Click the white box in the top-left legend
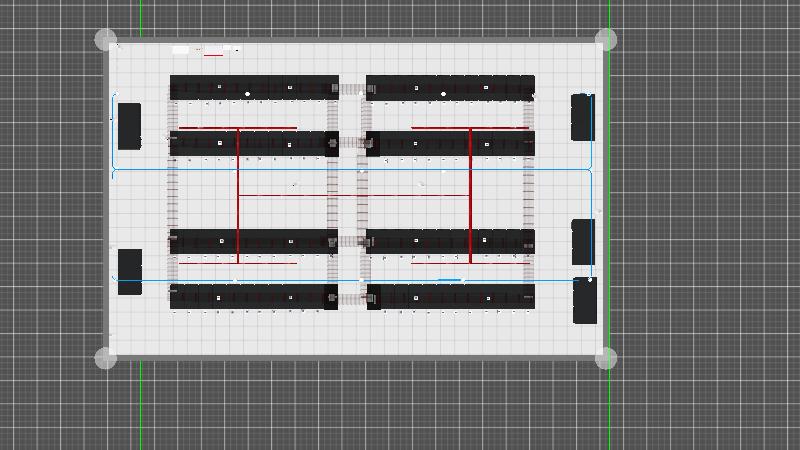Image resolution: width=800 pixels, height=450 pixels. click(180, 49)
